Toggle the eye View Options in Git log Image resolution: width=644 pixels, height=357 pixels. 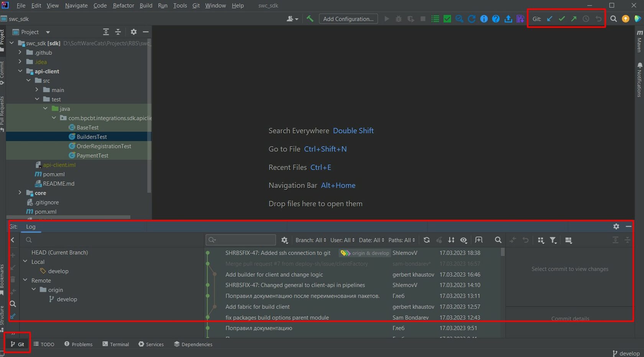coord(463,240)
